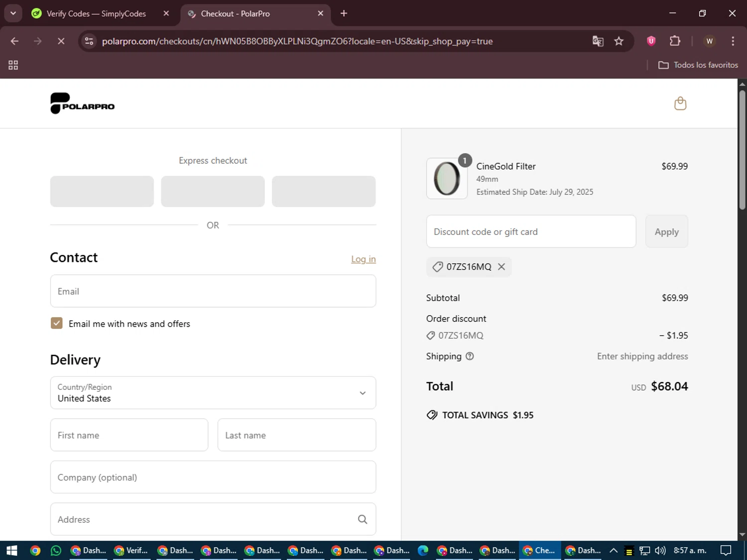Open the Windows notification center

(x=726, y=551)
